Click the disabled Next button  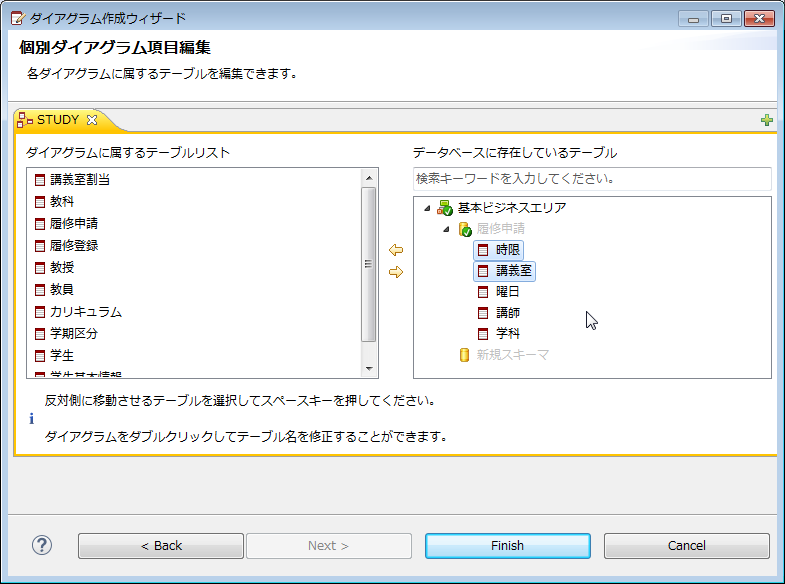coord(328,545)
